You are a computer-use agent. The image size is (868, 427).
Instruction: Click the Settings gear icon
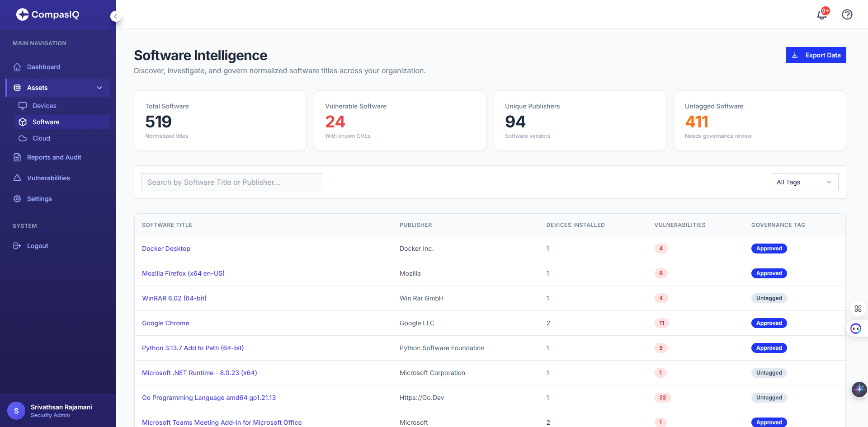[x=17, y=199]
